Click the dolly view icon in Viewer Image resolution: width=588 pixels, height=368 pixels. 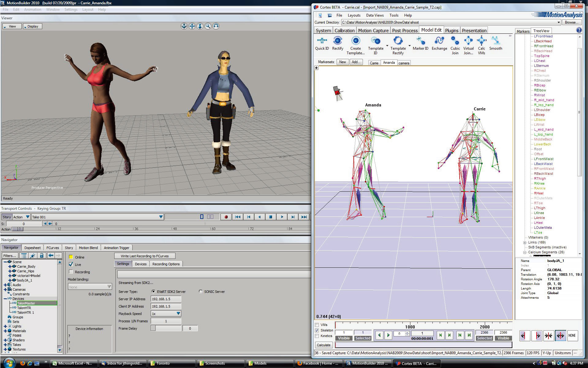200,26
